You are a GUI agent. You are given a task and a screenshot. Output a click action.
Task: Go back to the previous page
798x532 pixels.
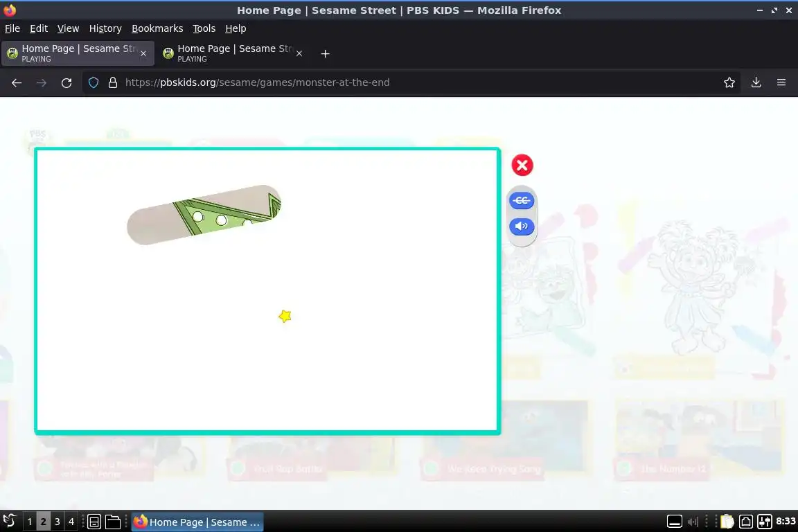[x=17, y=82]
